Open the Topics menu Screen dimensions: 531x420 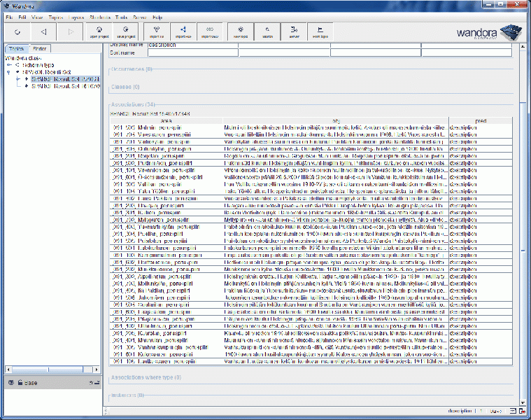click(x=56, y=15)
